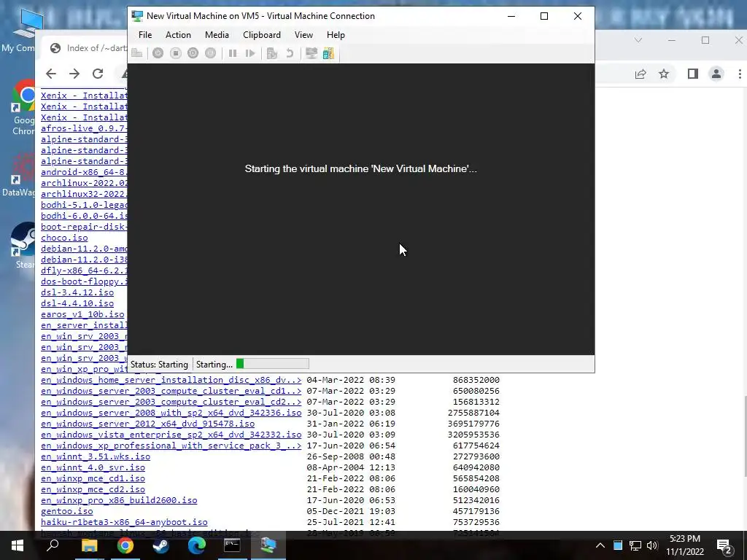Go forward in the Chrome window
747x560 pixels.
(74, 74)
